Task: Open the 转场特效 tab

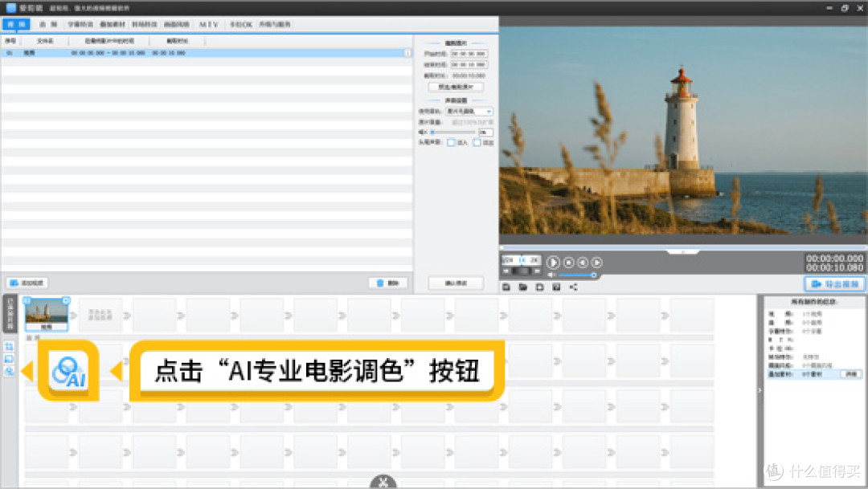Action: 145,24
